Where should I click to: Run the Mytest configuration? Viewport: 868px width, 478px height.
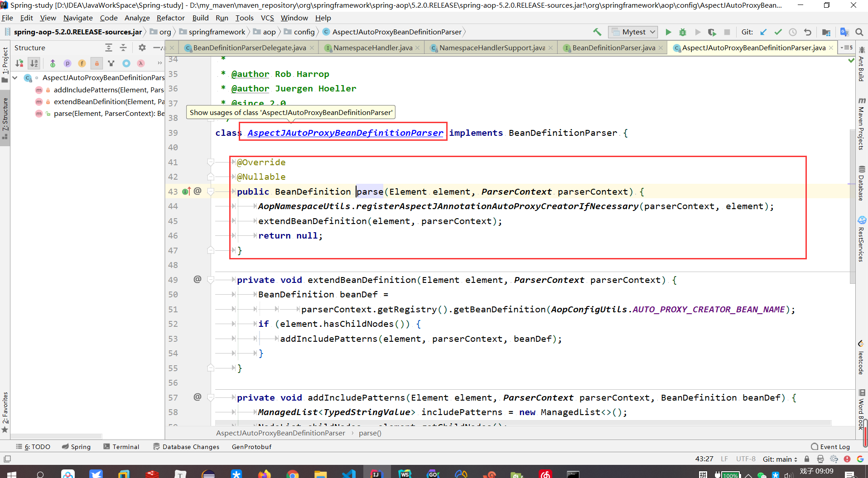(x=669, y=32)
